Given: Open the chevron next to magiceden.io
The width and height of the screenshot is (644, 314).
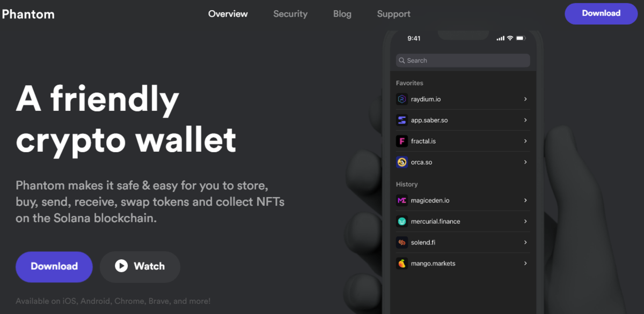Looking at the screenshot, I should [525, 200].
